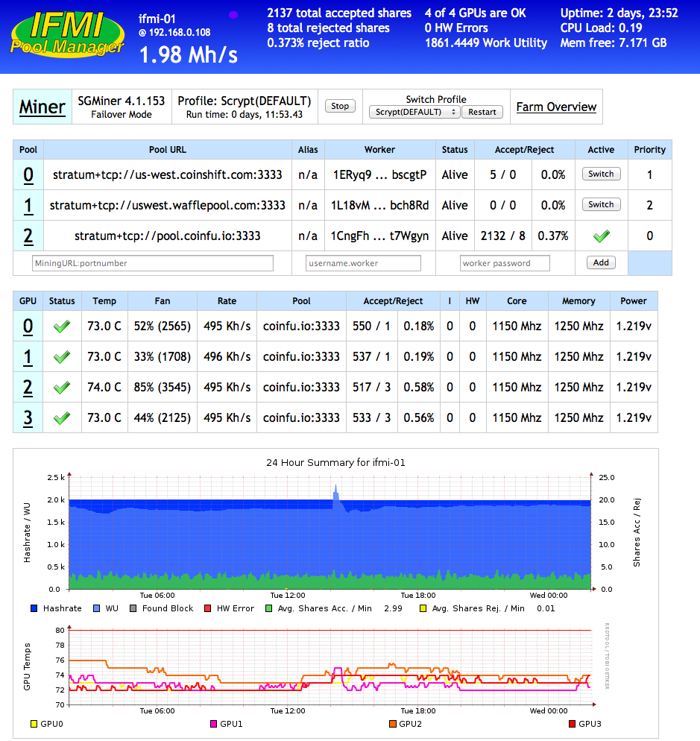Click the 0.373% reject ratio text
700x741 pixels.
318,43
